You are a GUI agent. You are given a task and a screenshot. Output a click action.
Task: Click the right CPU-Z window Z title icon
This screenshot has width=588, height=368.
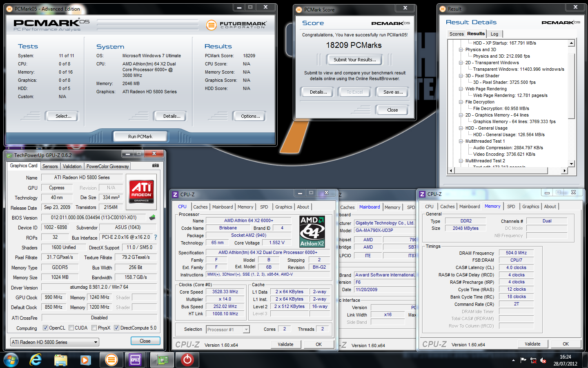(422, 194)
